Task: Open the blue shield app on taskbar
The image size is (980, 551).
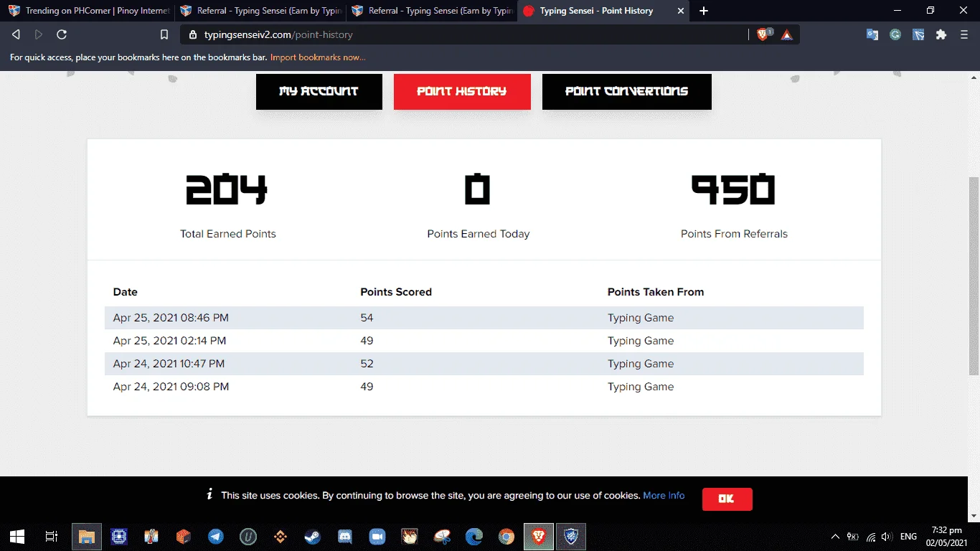Action: click(571, 536)
